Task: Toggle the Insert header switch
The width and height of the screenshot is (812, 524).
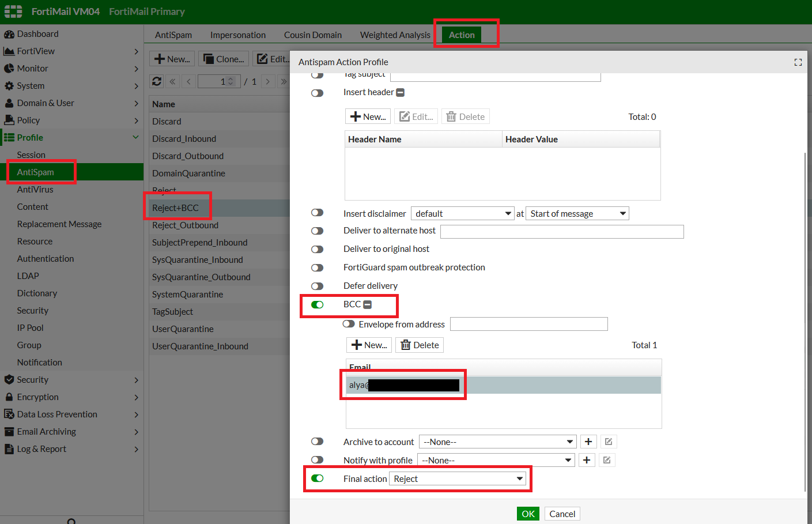Action: pos(318,93)
